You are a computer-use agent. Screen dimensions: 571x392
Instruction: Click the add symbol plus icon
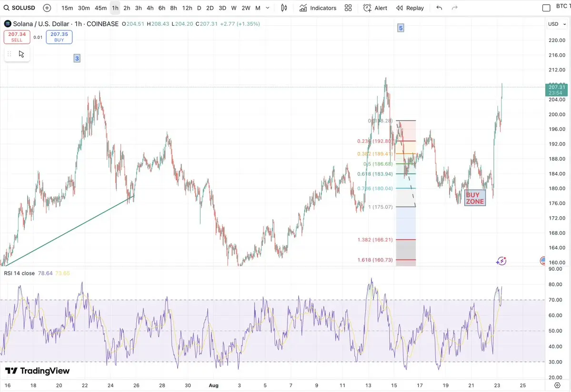(47, 8)
